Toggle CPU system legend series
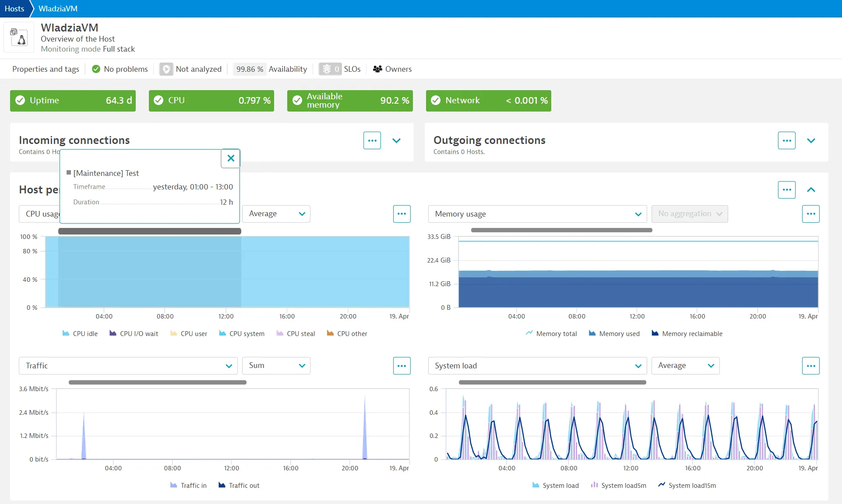842x504 pixels. tap(242, 333)
